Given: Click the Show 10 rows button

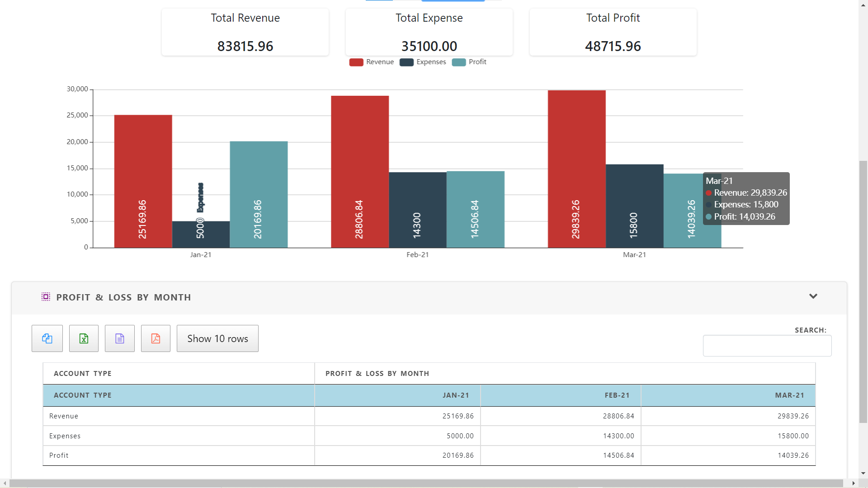Looking at the screenshot, I should coord(217,338).
